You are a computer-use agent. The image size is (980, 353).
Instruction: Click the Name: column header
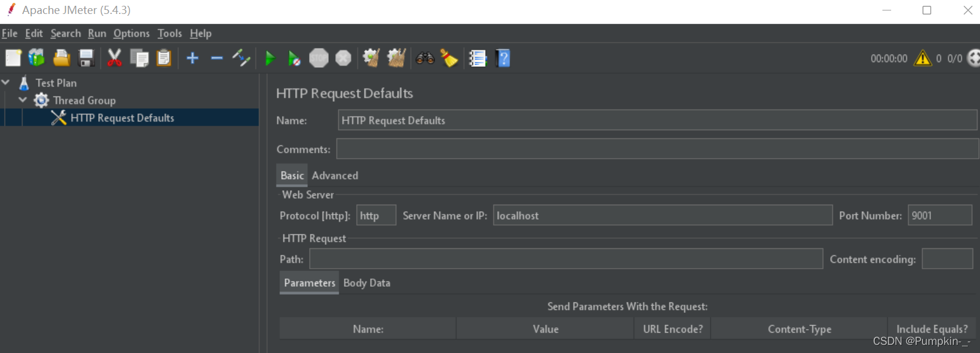(368, 329)
